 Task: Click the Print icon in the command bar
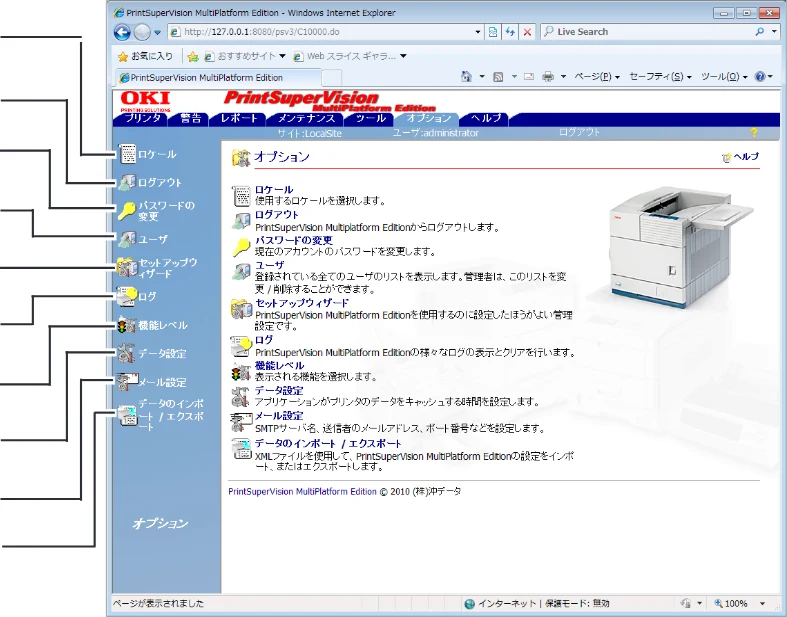(548, 76)
